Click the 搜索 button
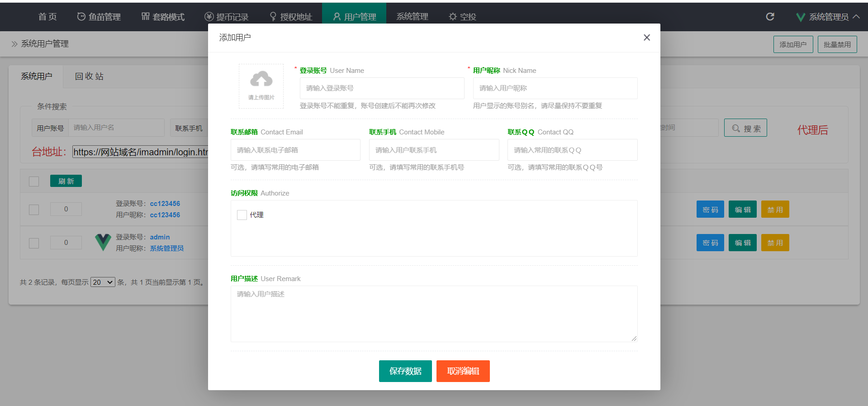The width and height of the screenshot is (868, 406). [745, 128]
